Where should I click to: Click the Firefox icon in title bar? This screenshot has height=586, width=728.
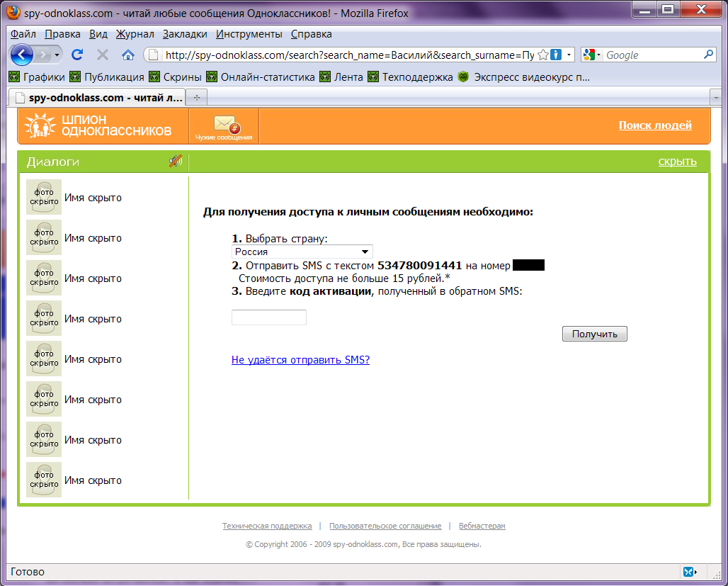pos(13,13)
